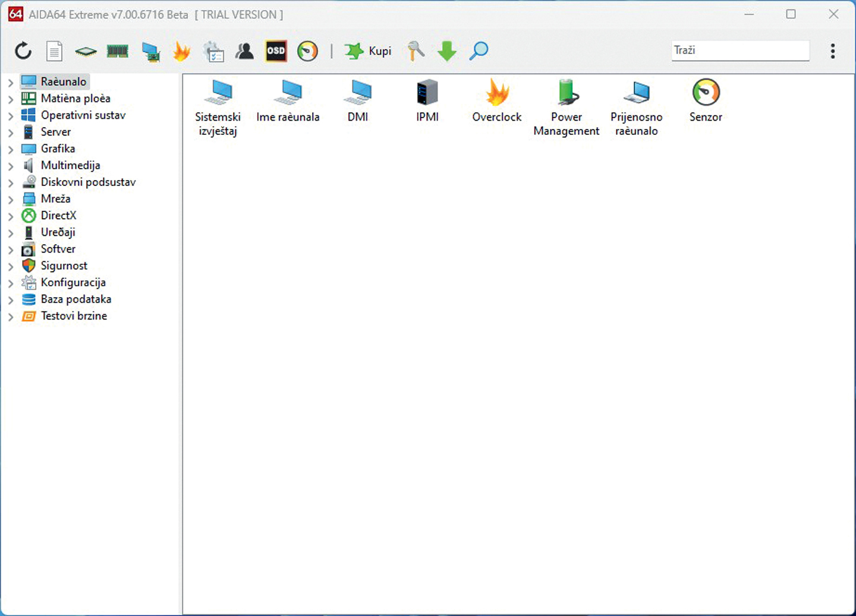Viewport: 856px width, 616px height.
Task: Expand the Konfiguracija node arrow
Action: click(x=11, y=283)
